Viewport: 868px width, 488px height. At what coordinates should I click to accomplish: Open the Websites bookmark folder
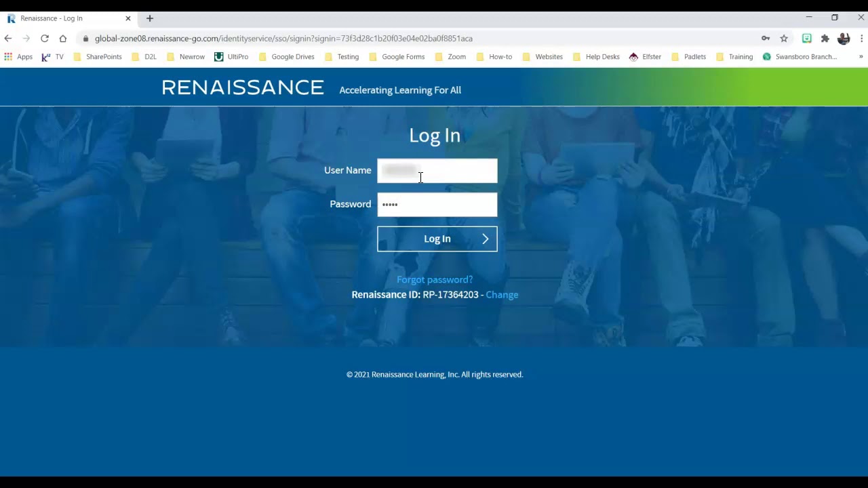pyautogui.click(x=542, y=57)
